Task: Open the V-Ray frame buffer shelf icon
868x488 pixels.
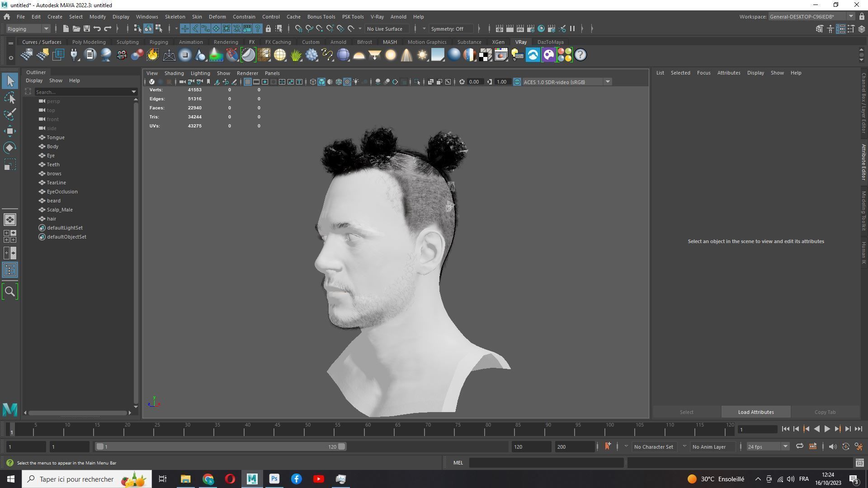Action: [x=501, y=55]
